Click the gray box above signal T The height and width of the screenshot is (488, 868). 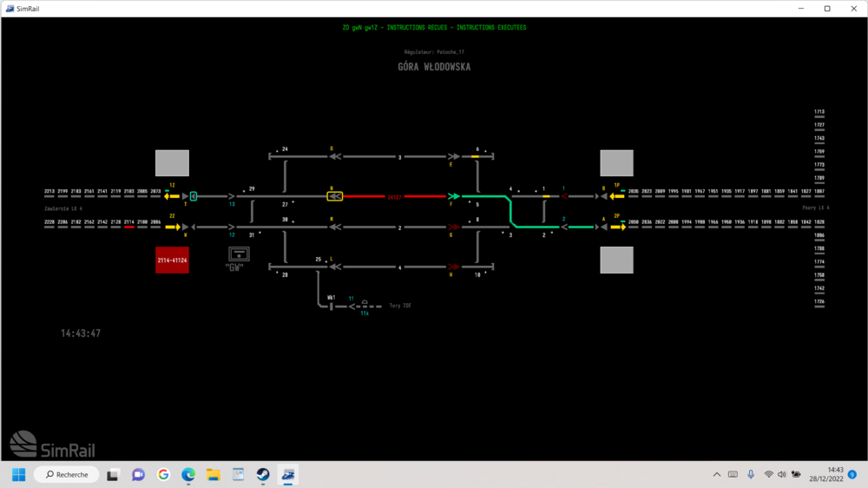click(172, 163)
